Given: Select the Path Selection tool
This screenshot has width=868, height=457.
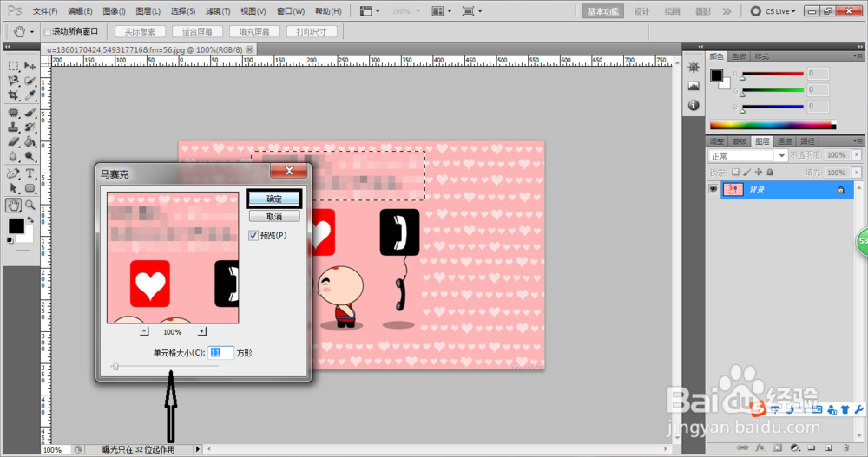Looking at the screenshot, I should pos(13,188).
